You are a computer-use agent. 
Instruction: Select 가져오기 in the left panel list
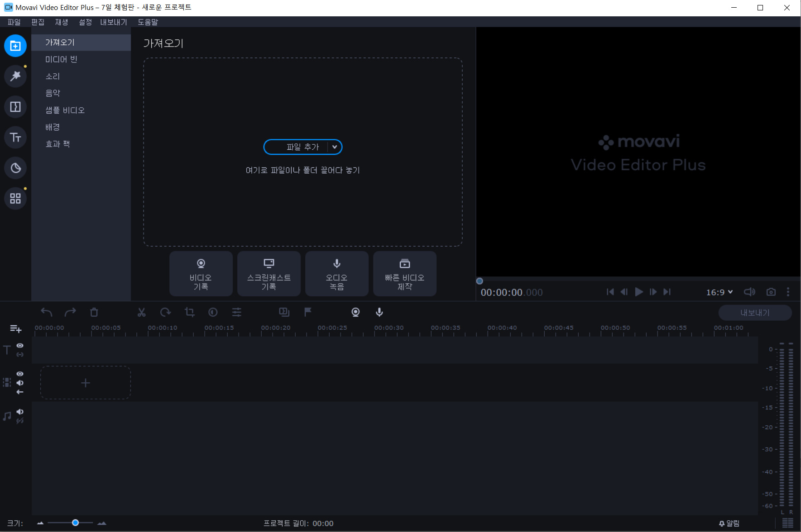pyautogui.click(x=81, y=43)
